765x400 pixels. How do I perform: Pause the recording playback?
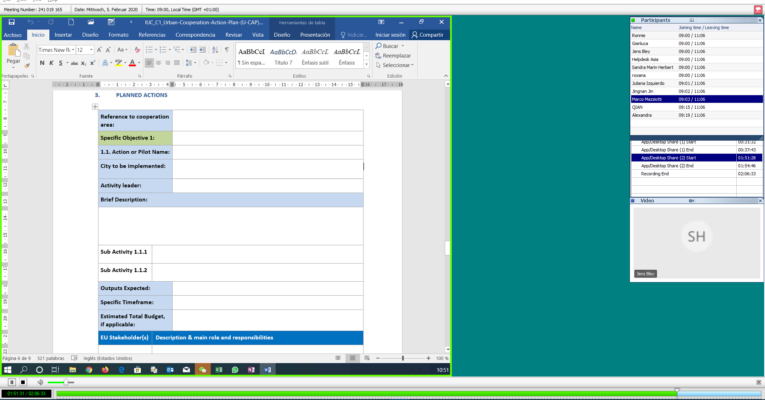click(11, 382)
